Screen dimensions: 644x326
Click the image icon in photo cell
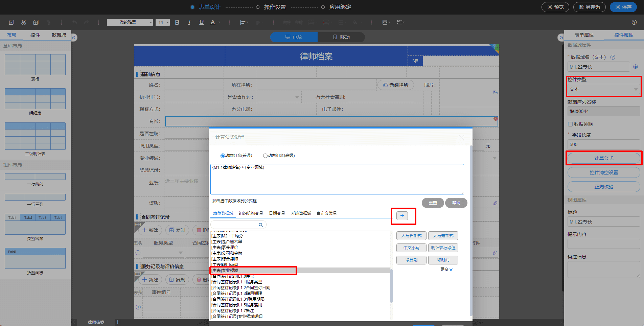tap(495, 92)
